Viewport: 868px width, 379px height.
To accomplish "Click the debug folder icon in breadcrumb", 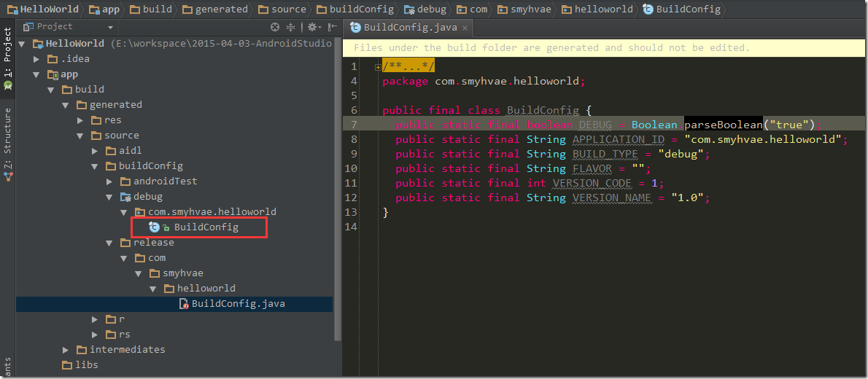I will tap(409, 9).
